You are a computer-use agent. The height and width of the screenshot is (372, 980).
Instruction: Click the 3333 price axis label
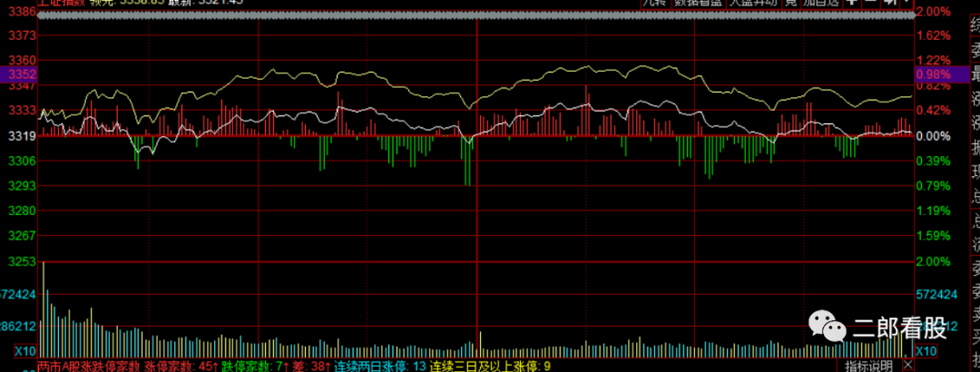(x=23, y=112)
